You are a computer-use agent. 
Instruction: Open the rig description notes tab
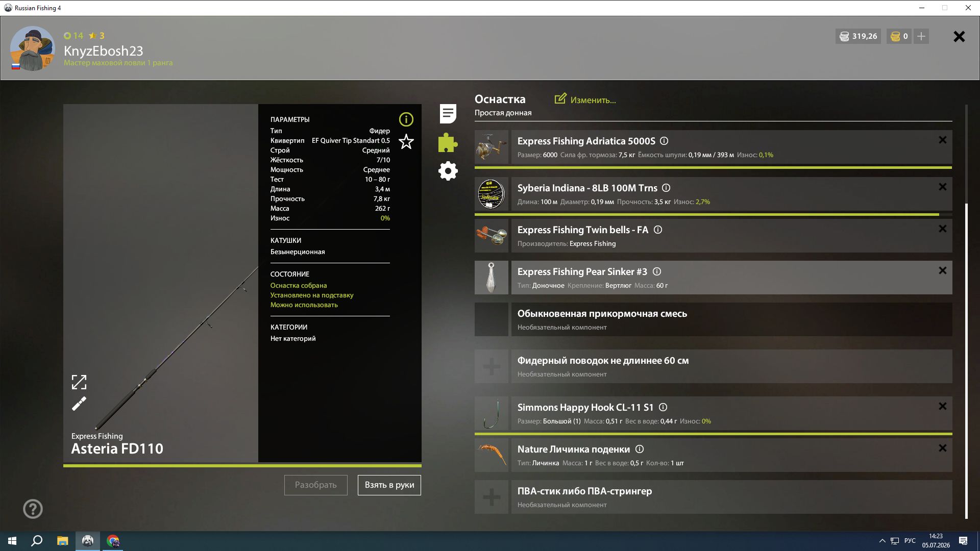pos(448,114)
